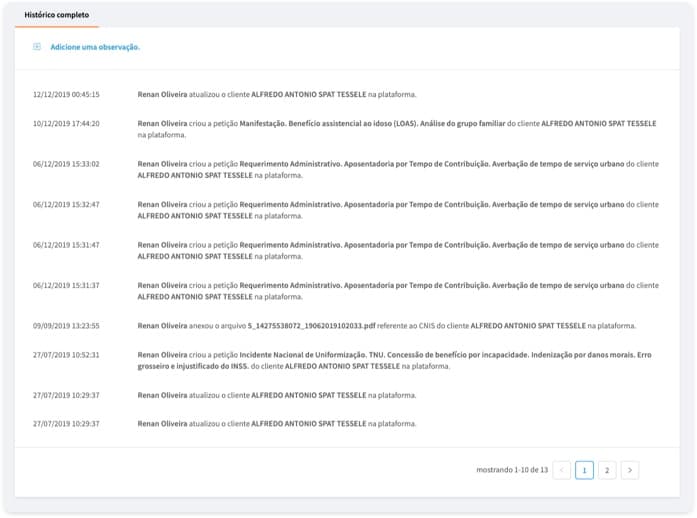Click the mostrando 1-10 de 13 counter
The image size is (697, 518).
tap(512, 470)
